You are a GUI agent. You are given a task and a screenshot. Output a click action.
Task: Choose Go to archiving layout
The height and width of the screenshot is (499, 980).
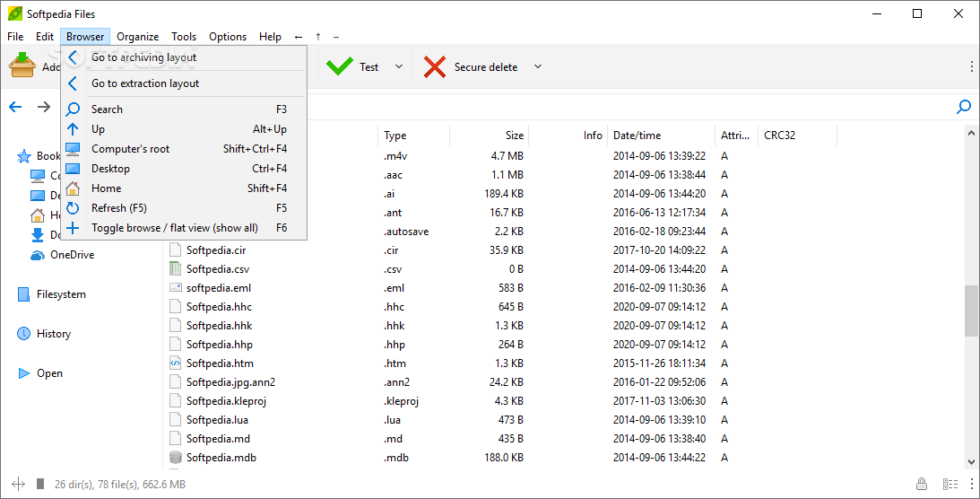[184, 57]
